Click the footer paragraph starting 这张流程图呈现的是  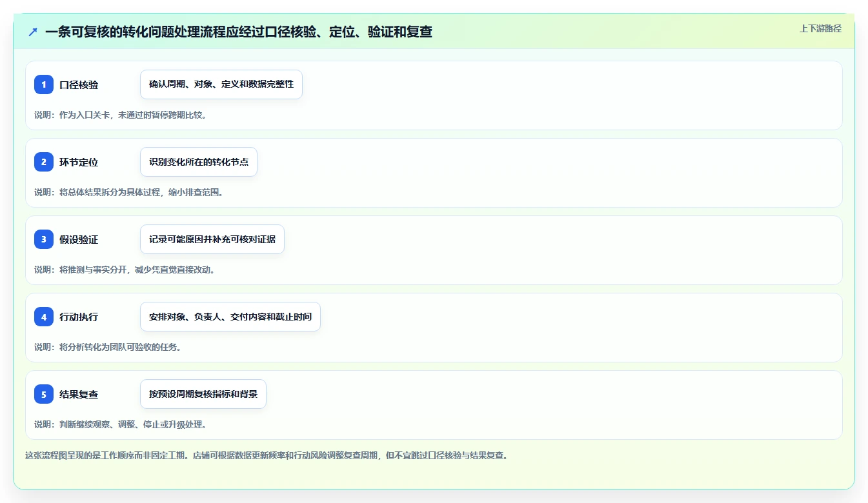click(x=267, y=455)
